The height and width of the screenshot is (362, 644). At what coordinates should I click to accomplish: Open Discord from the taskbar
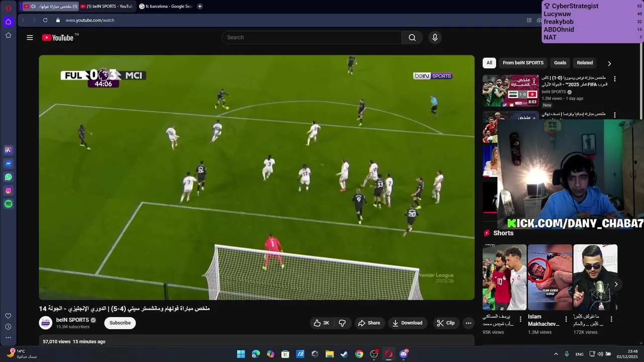pyautogui.click(x=404, y=354)
